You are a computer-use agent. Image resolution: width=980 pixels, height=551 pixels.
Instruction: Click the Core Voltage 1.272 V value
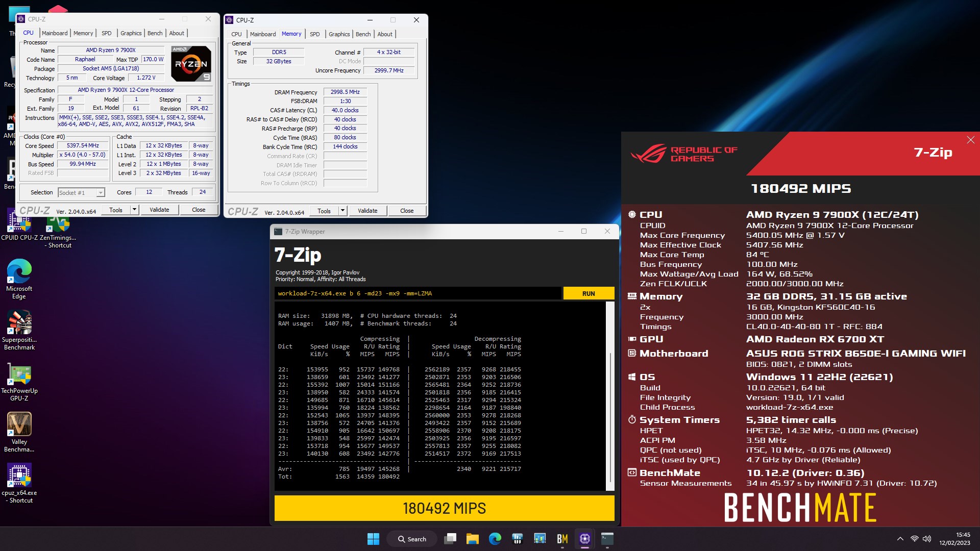pos(146,78)
